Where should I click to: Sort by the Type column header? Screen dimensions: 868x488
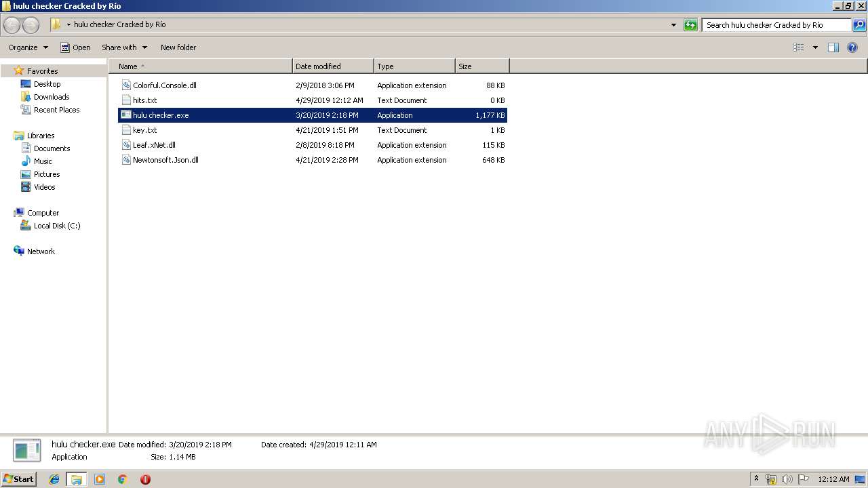tap(414, 66)
